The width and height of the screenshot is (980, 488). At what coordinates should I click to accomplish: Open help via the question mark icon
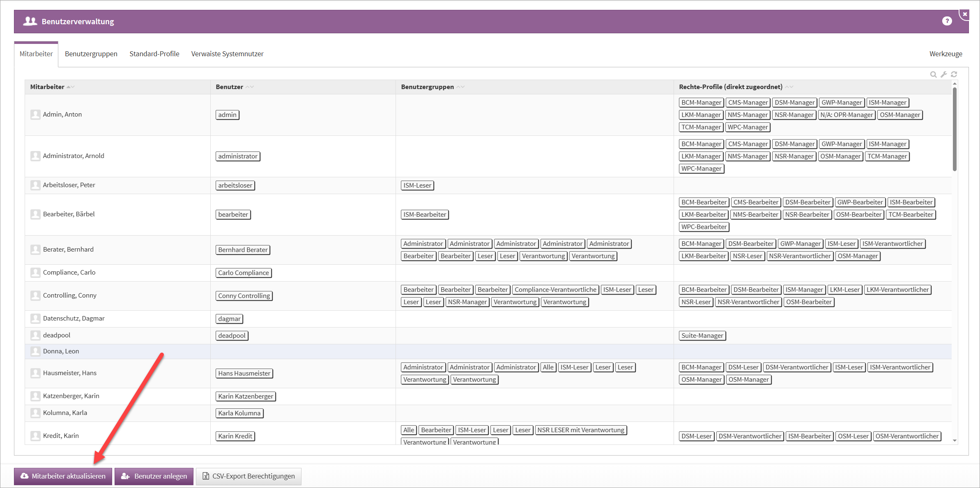coord(947,21)
